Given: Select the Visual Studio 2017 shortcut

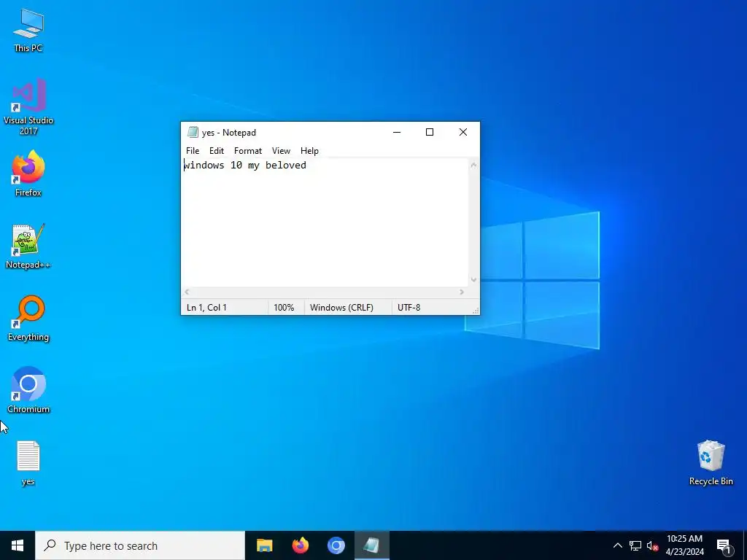Looking at the screenshot, I should (x=28, y=106).
